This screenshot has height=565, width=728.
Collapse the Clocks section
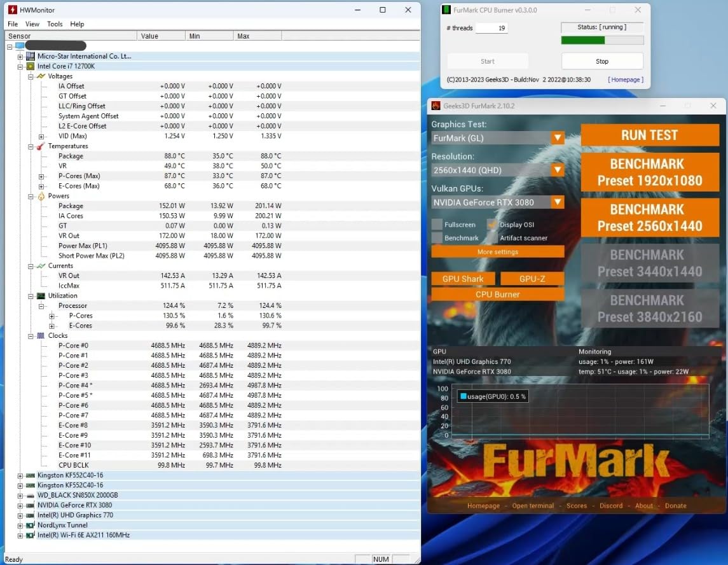31,336
